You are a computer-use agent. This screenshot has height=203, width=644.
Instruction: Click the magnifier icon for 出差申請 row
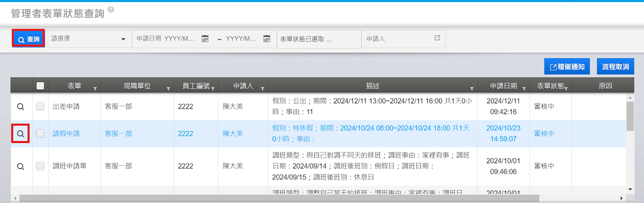point(21,107)
